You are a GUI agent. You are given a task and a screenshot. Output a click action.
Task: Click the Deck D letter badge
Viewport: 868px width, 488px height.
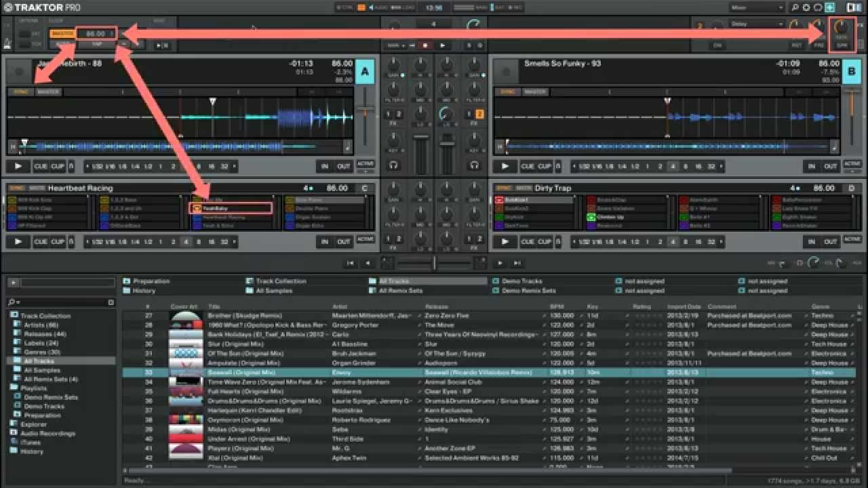pyautogui.click(x=852, y=188)
